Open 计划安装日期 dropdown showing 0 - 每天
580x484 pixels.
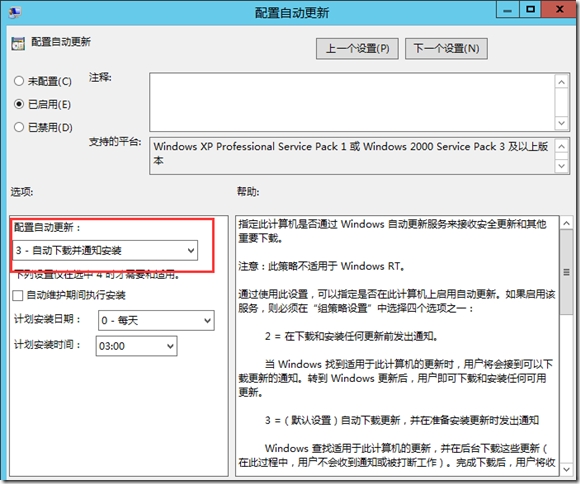(x=156, y=320)
